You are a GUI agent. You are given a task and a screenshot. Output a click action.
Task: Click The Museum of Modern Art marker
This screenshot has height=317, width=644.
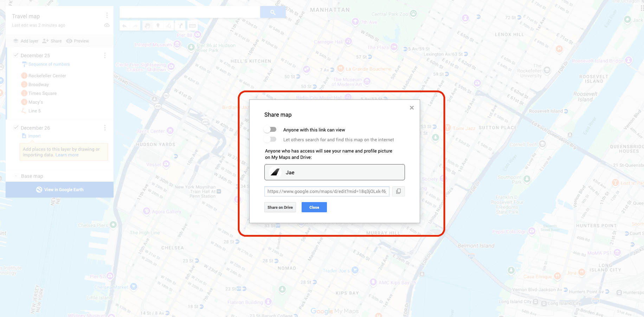(x=367, y=82)
